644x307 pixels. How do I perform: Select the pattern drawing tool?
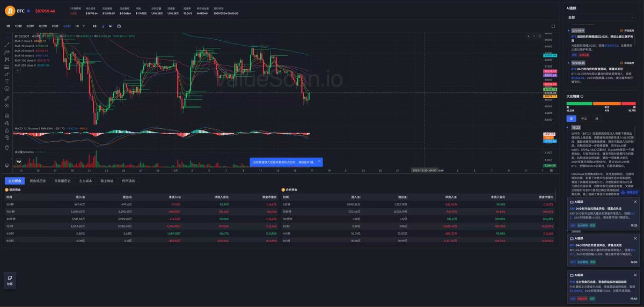(7, 59)
